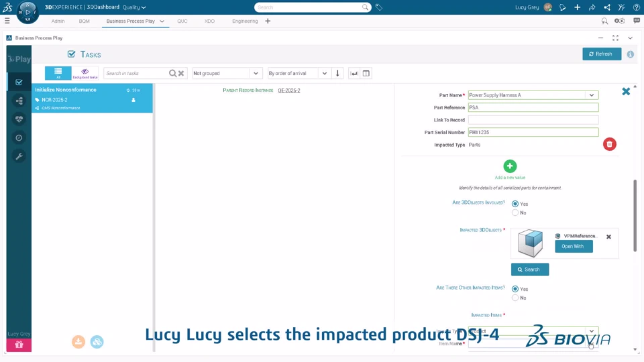Select No for Other Impacted Items

pyautogui.click(x=515, y=298)
